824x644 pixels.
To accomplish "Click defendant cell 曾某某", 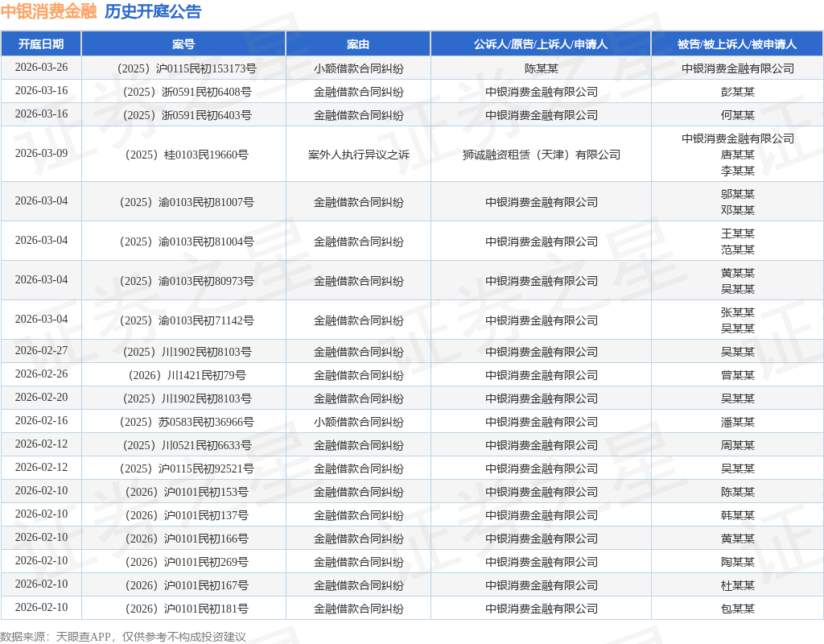I will (x=738, y=375).
